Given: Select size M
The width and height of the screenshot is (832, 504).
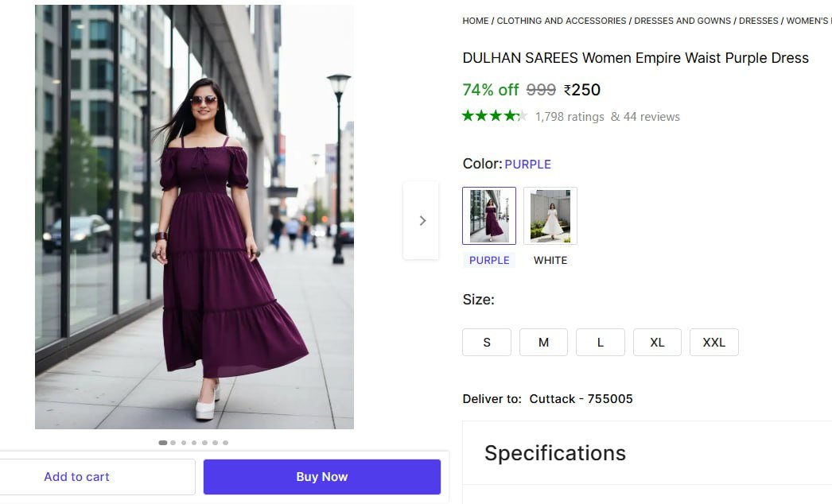Looking at the screenshot, I should coord(543,342).
